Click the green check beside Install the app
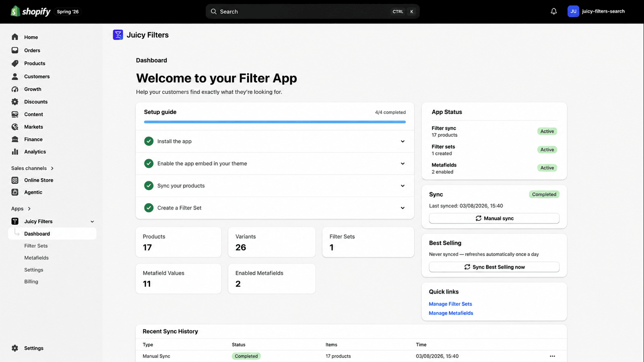644x362 pixels. (x=149, y=141)
